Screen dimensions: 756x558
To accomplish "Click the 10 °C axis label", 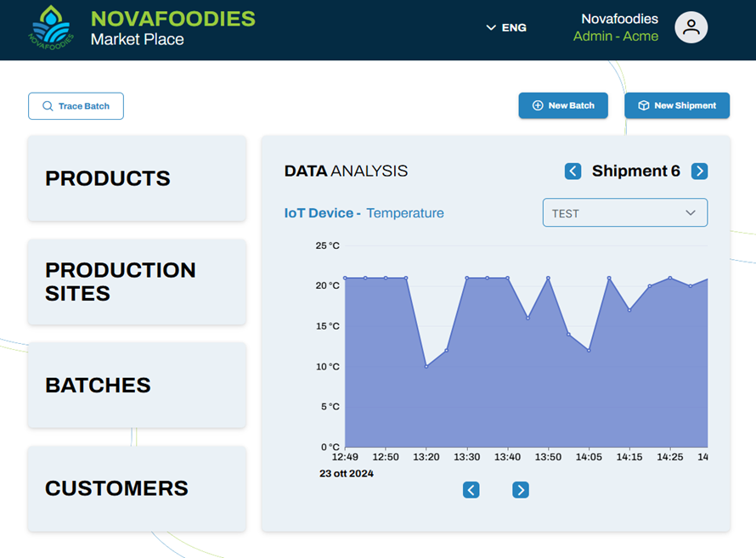I will click(x=327, y=367).
